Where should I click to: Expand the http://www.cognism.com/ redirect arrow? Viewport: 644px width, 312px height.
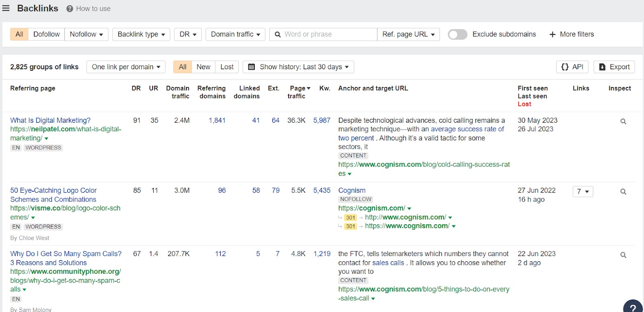point(450,217)
